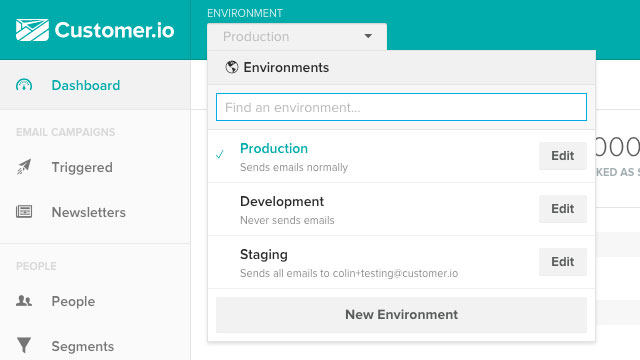Click the 'Never sends emails' description

click(x=287, y=220)
